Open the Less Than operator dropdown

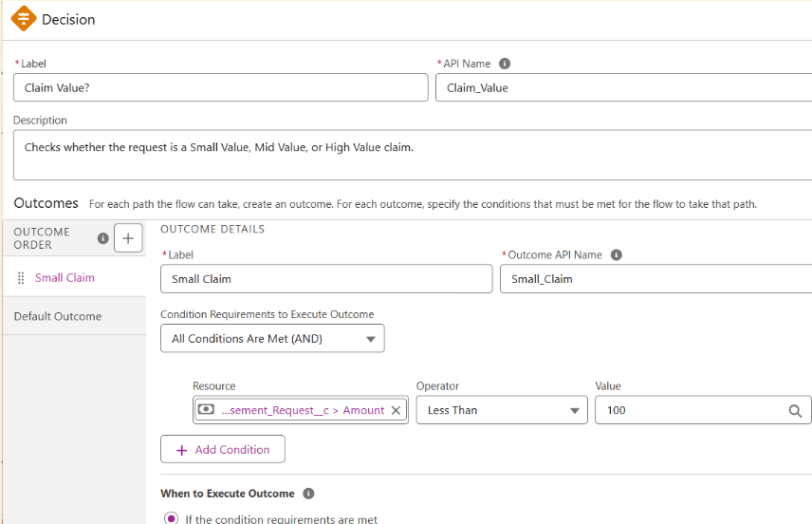[x=501, y=410]
